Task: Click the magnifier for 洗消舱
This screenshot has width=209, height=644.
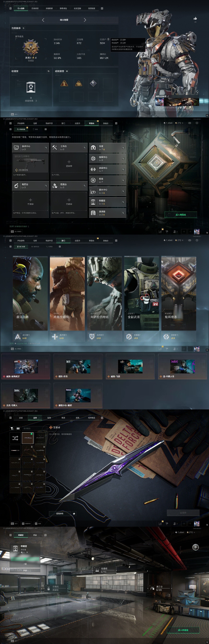Action: click(123, 213)
